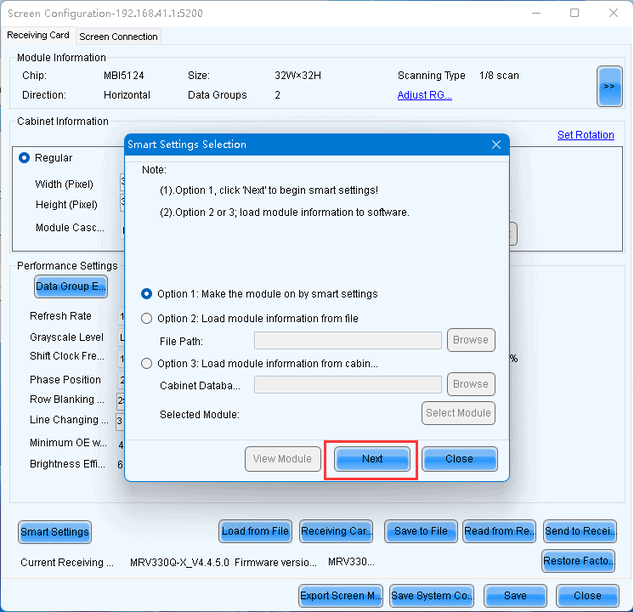
Task: Click the Data Group E... button
Action: tap(71, 287)
